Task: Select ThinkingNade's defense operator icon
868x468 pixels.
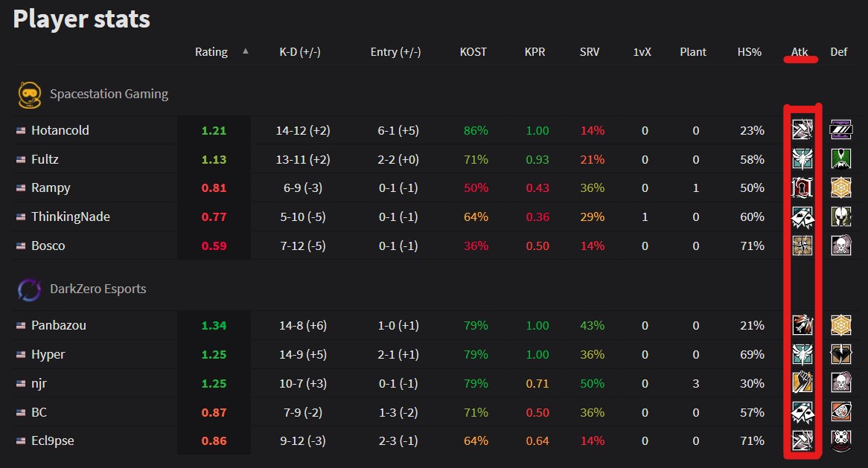Action: click(x=841, y=217)
